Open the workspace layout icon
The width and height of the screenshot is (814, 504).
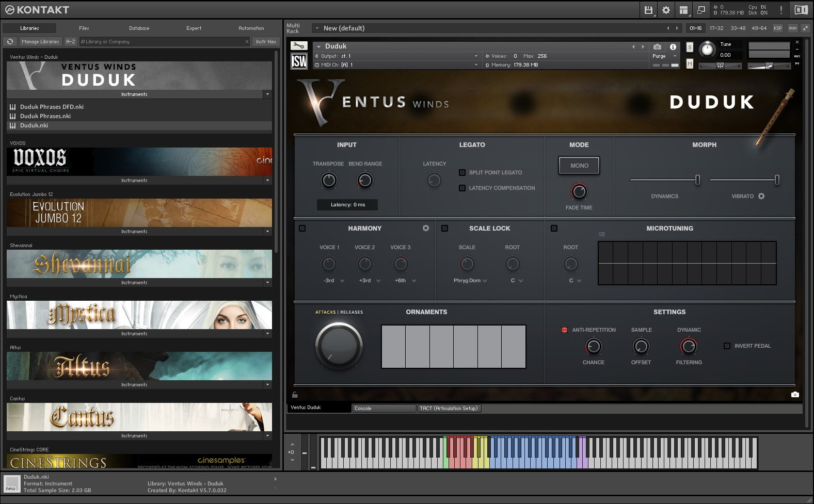point(683,10)
